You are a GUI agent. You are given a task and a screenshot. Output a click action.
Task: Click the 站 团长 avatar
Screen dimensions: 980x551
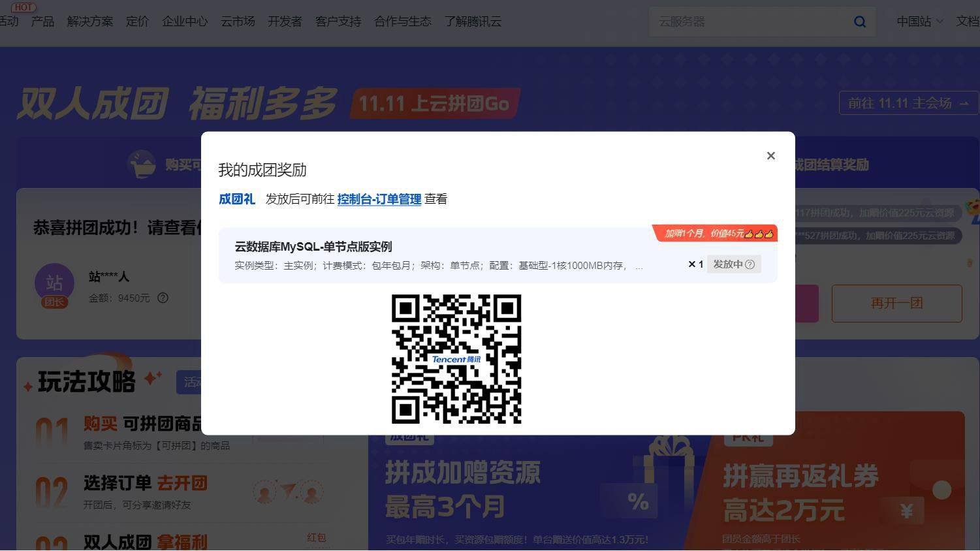pyautogui.click(x=54, y=285)
